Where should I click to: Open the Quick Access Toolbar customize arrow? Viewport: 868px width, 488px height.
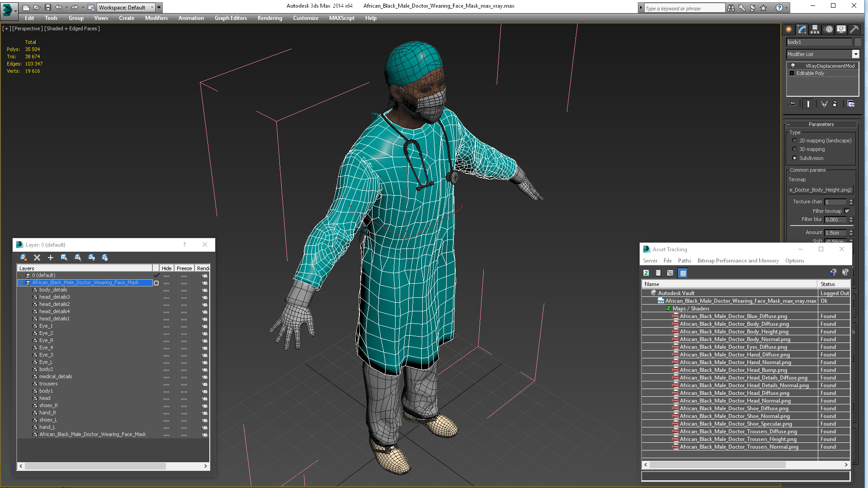click(x=159, y=8)
